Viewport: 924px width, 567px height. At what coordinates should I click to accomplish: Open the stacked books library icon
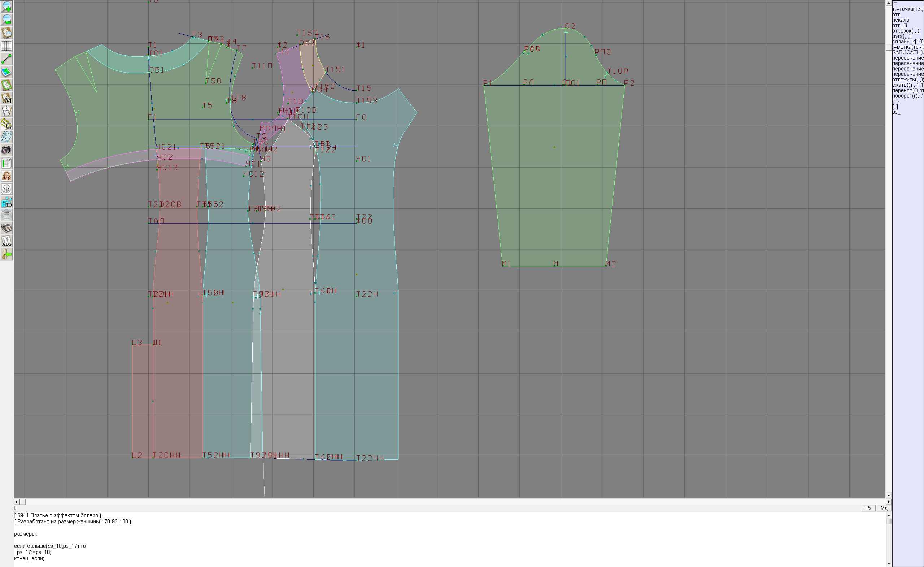[6, 228]
